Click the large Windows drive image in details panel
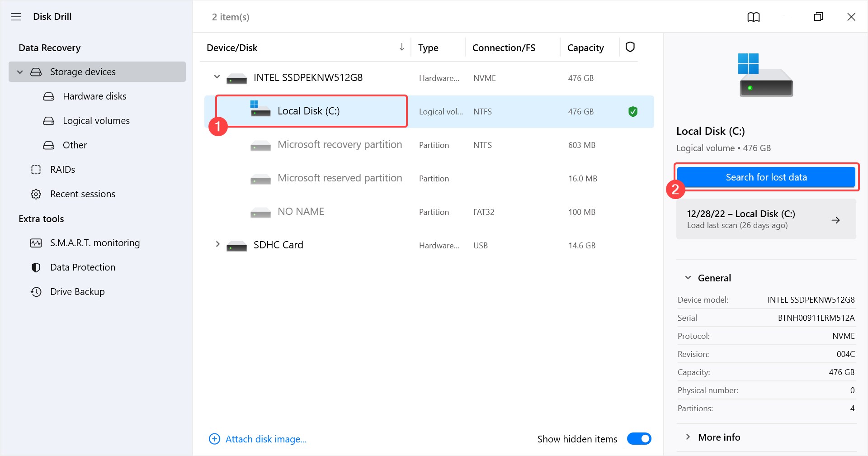 pos(766,75)
